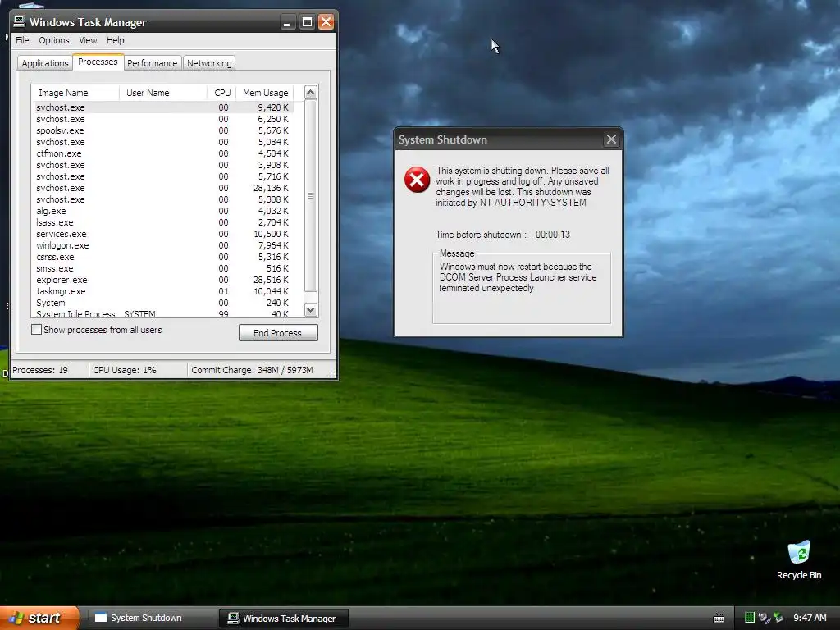Screen dimensions: 840x630
Task: Select the smss.exe process
Action: 162,268
